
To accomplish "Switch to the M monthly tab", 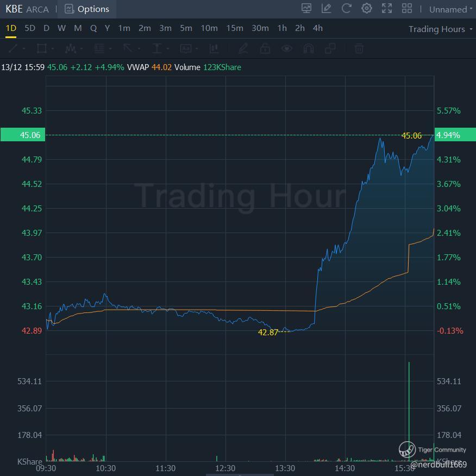I will coord(78,28).
